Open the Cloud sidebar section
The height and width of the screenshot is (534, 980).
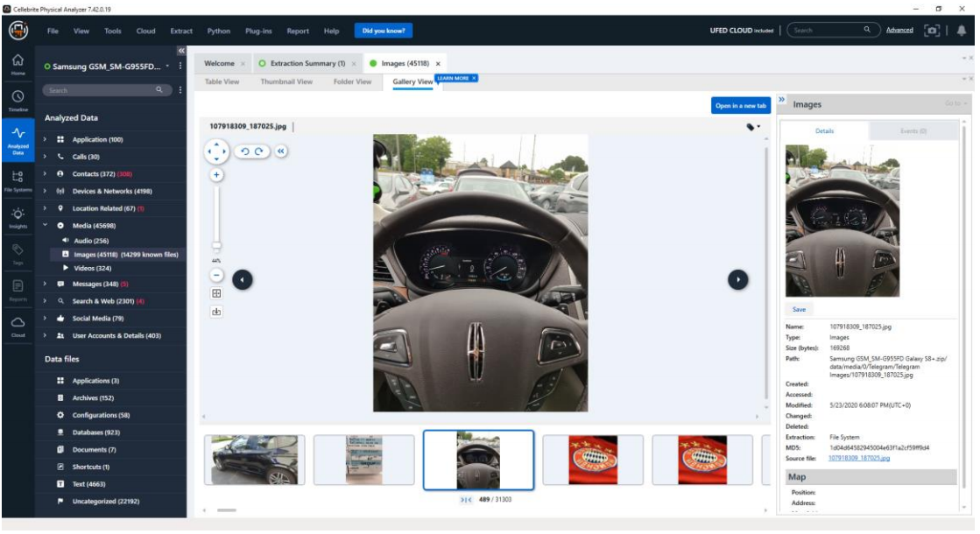pyautogui.click(x=18, y=326)
